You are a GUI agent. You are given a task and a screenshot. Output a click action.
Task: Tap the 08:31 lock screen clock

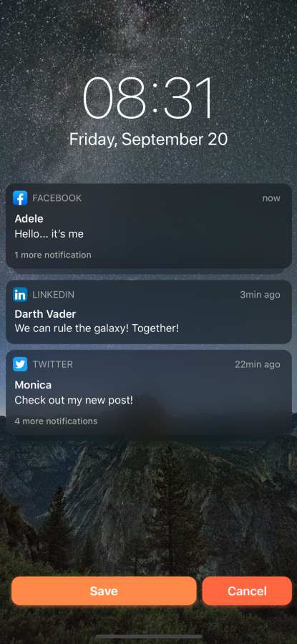click(149, 98)
